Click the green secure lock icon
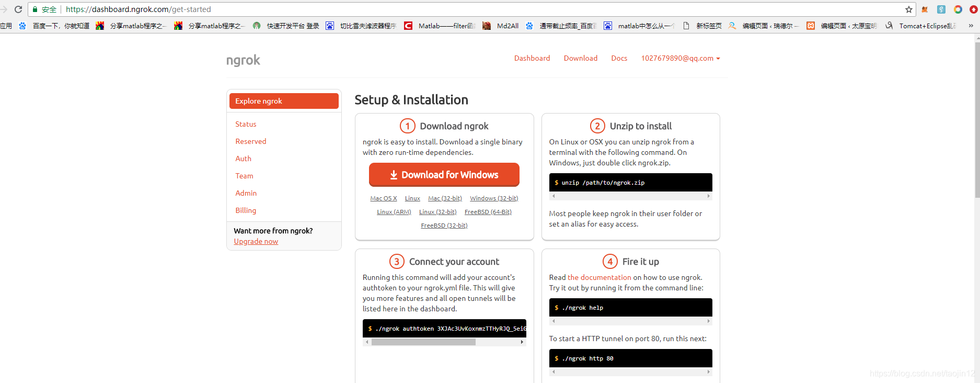The height and width of the screenshot is (383, 980). tap(35, 9)
